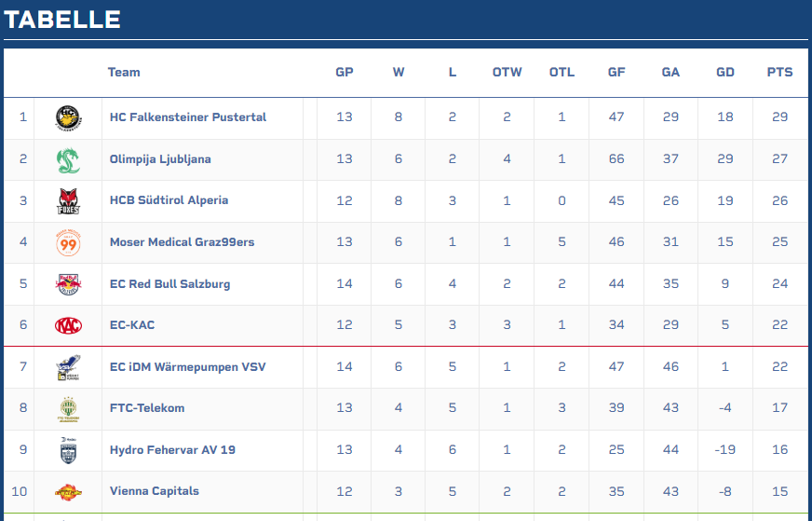This screenshot has height=521, width=812.
Task: Click the EC-KAC red logo
Action: (x=67, y=325)
